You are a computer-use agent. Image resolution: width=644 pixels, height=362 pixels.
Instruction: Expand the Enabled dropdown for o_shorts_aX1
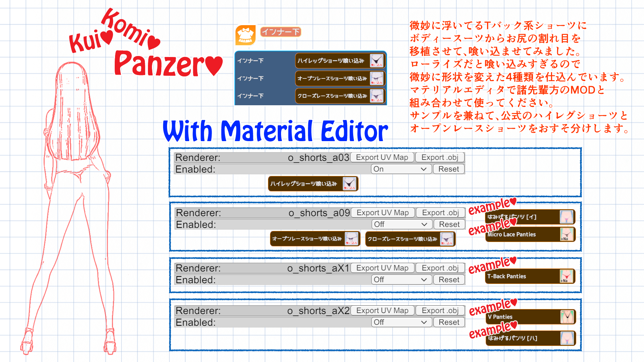coord(401,280)
